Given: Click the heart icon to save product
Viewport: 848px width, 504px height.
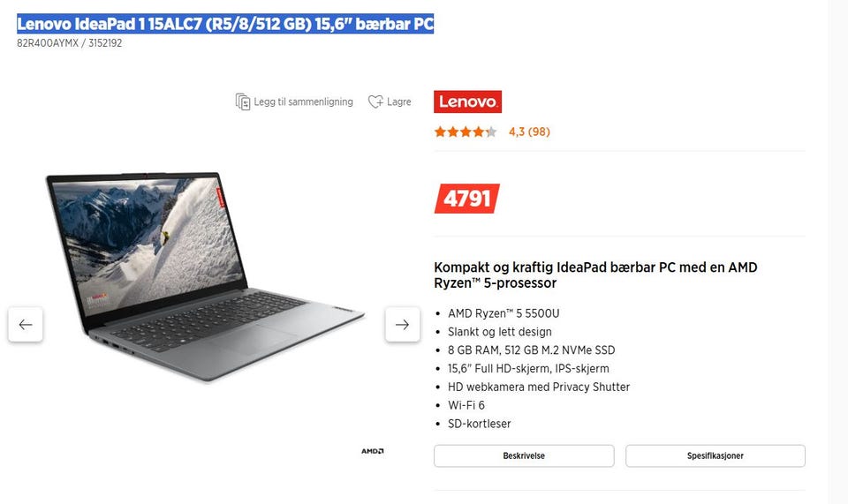Looking at the screenshot, I should (x=375, y=102).
